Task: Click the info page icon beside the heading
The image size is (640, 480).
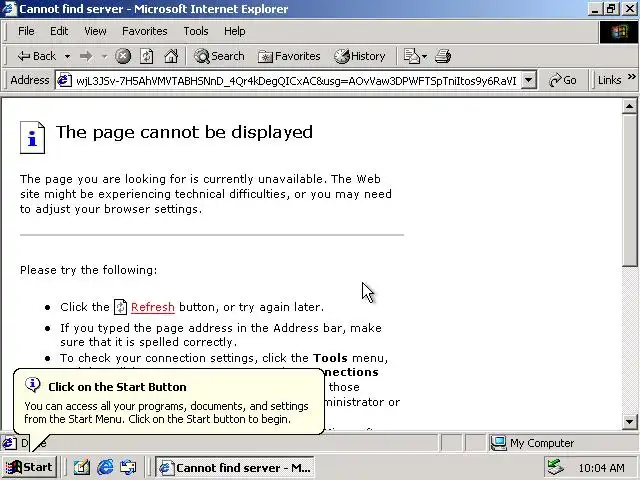Action: click(32, 138)
